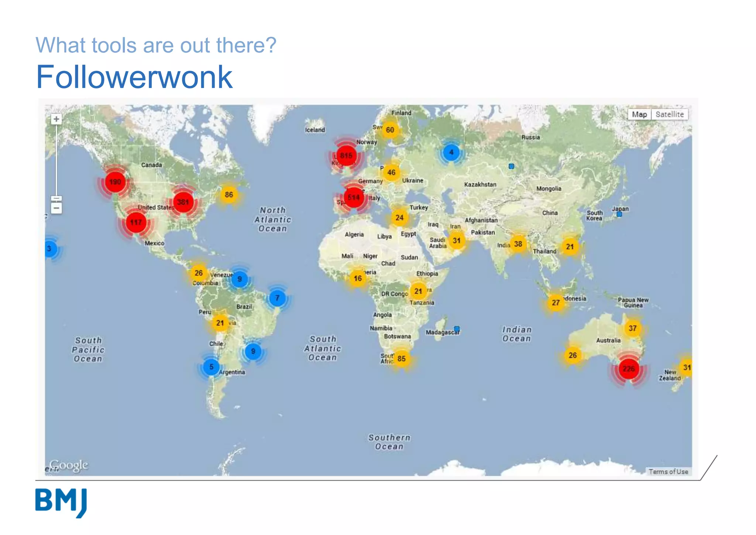Image resolution: width=756 pixels, height=535 pixels.
Task: Click the Kazakhstan map label
Action: [480, 184]
